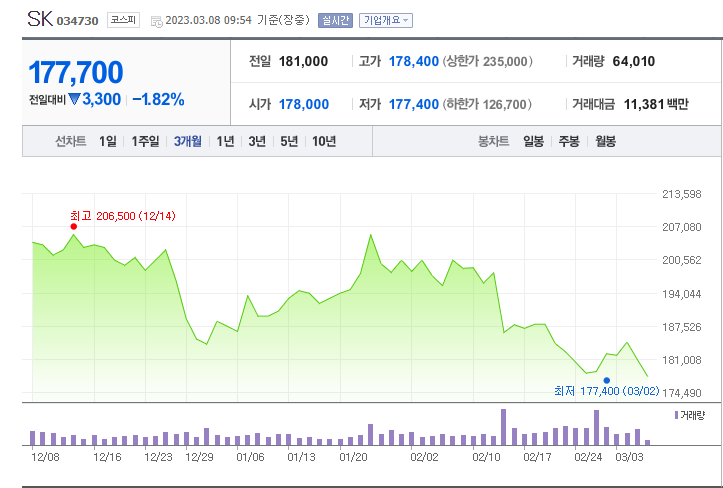Click previous close value 181,000

[x=303, y=61]
